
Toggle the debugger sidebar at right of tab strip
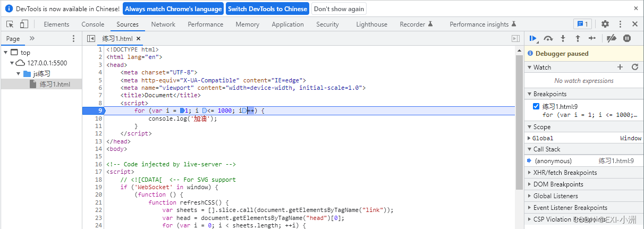tap(515, 38)
